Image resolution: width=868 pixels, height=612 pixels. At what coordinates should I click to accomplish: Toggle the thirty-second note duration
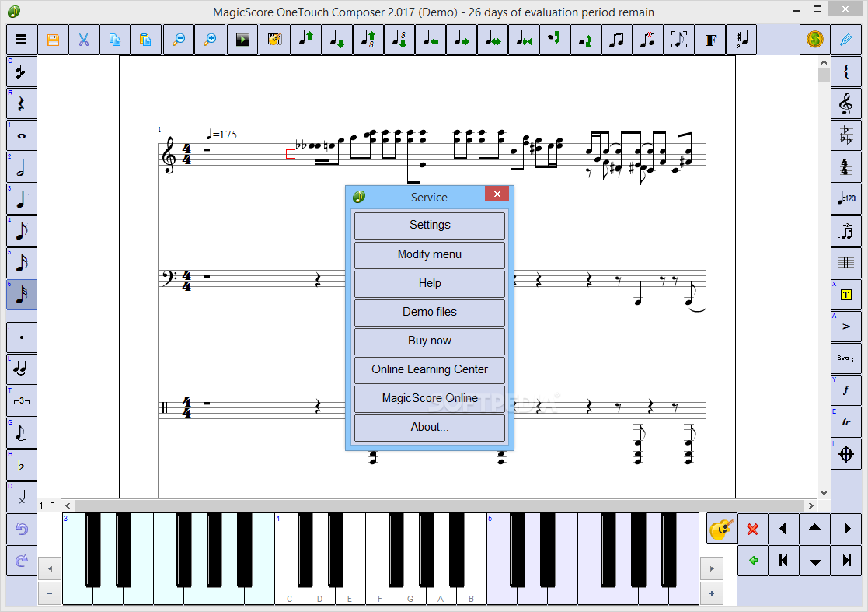point(22,295)
